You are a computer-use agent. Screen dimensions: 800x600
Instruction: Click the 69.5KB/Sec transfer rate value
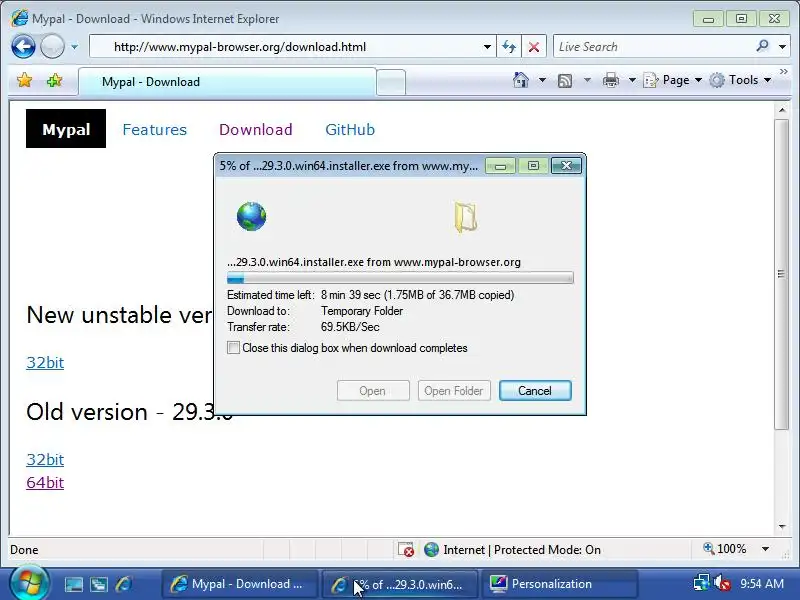350,327
